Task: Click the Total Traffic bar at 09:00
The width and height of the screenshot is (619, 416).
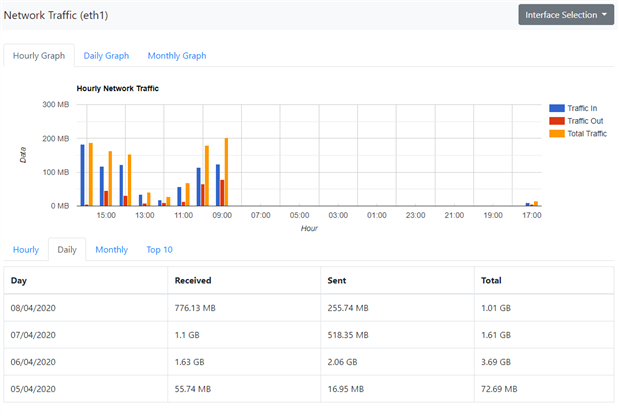Action: (x=227, y=172)
